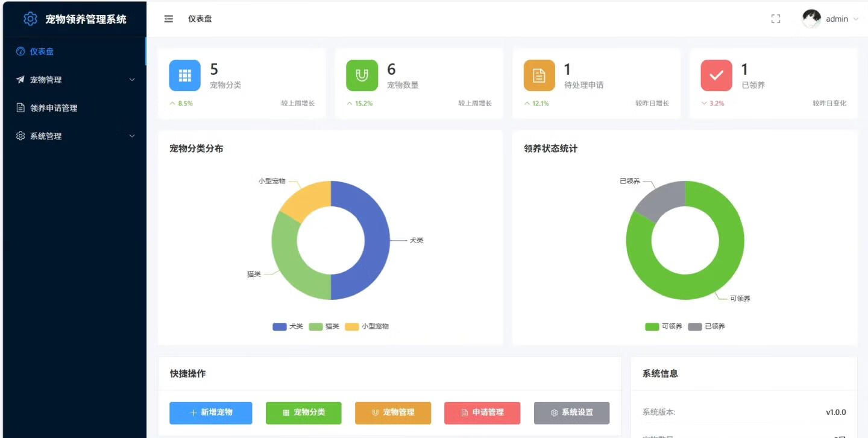Toggle fullscreen mode icon in header
The height and width of the screenshot is (438, 868).
tap(776, 19)
